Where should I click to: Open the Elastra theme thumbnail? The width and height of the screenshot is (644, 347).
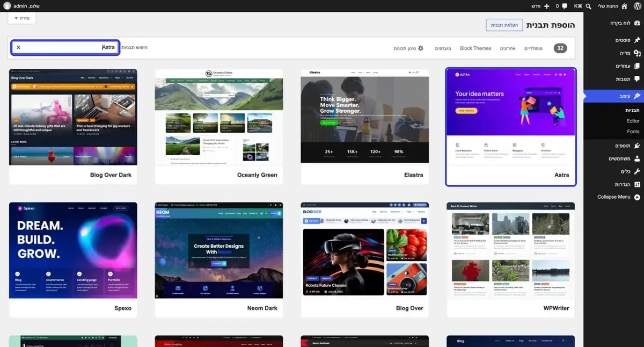coord(365,116)
